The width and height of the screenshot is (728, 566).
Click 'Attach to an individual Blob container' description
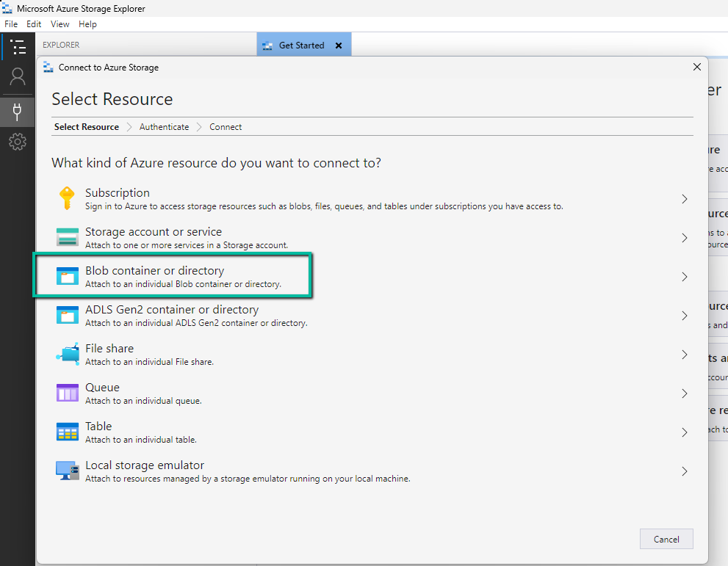[x=184, y=284]
